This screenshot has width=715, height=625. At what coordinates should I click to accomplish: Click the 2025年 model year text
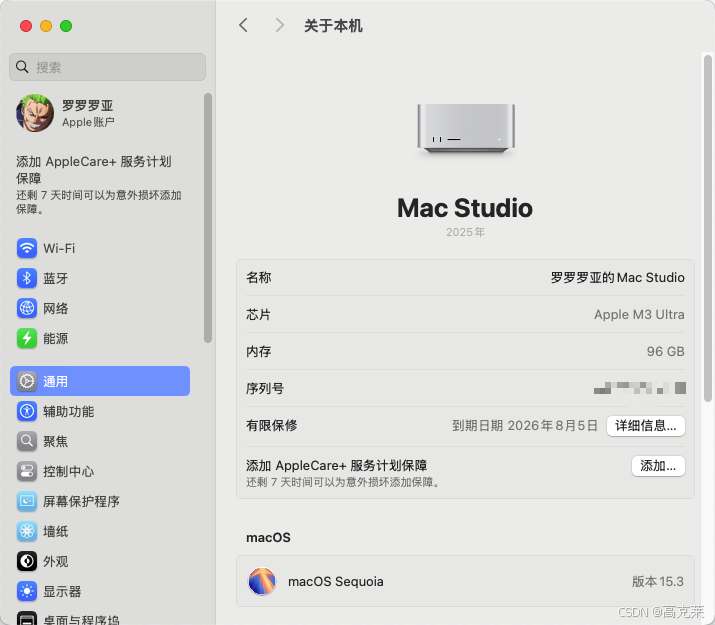tap(465, 232)
